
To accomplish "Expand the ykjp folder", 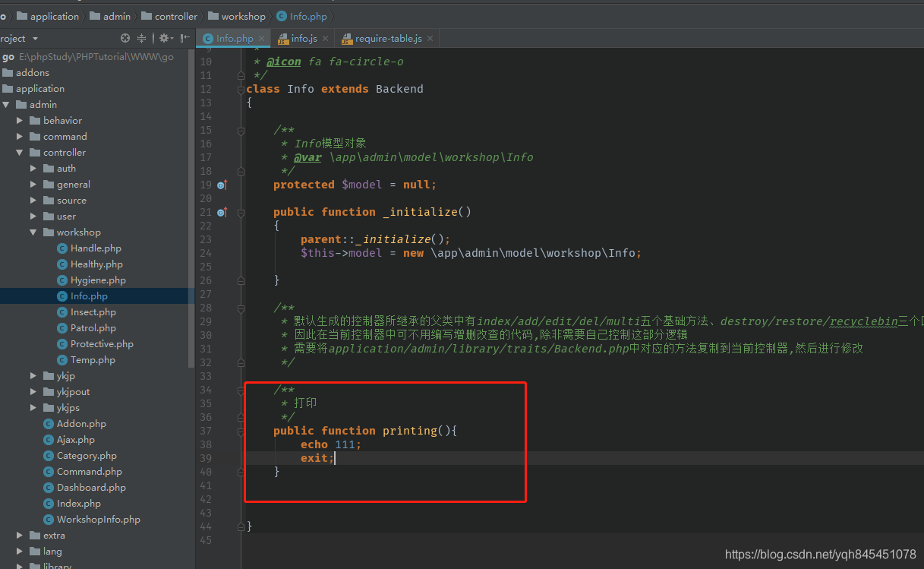I will [x=33, y=376].
